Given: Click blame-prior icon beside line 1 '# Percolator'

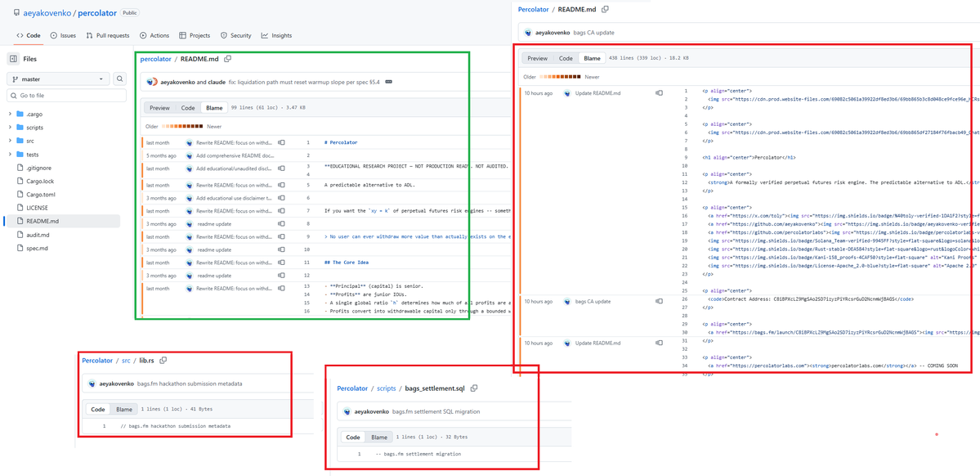Looking at the screenshot, I should pos(280,142).
